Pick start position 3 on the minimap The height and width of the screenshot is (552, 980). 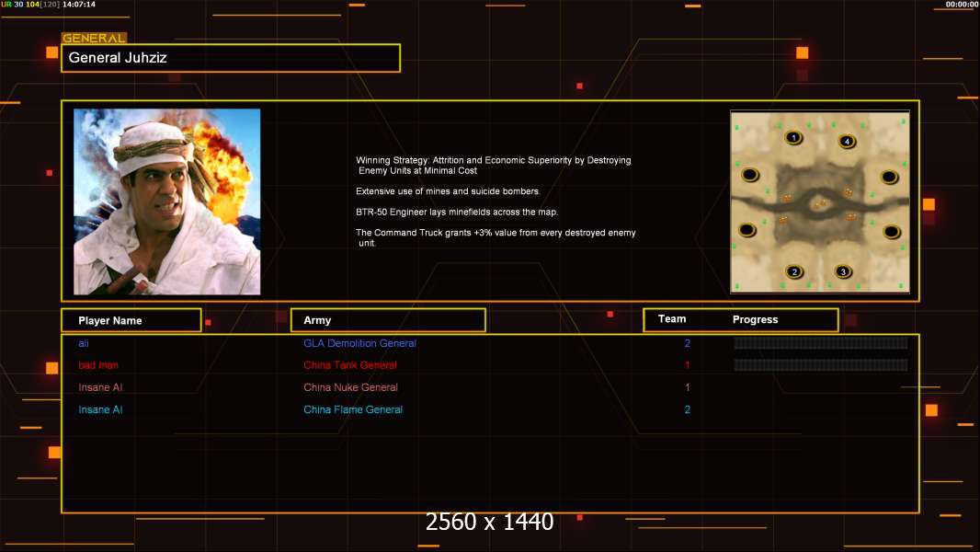pos(843,272)
